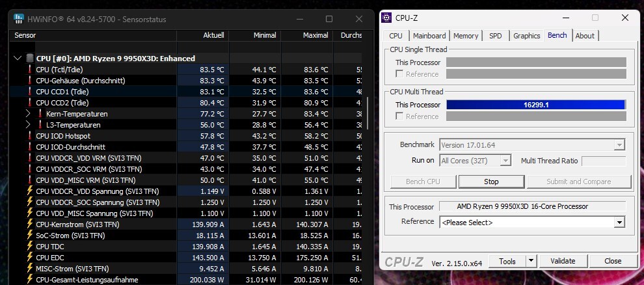
Task: Click lightning icon of CPU TDC row
Action: 29,246
